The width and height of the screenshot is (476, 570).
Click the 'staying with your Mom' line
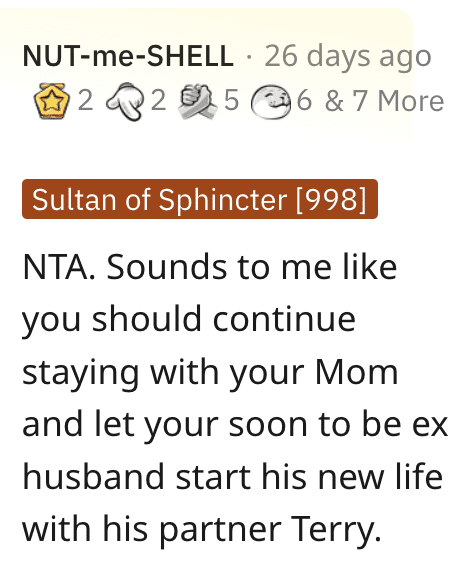[x=210, y=373]
